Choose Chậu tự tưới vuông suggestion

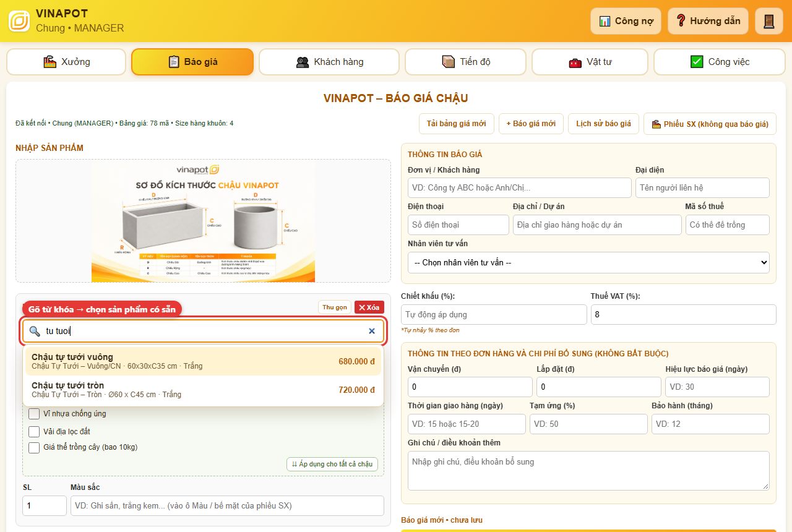pos(203,361)
